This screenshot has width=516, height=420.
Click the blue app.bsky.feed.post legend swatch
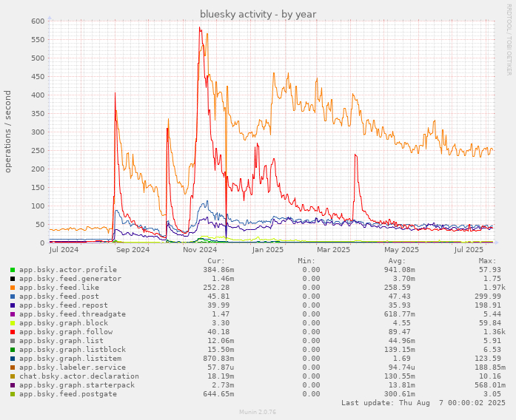click(13, 297)
